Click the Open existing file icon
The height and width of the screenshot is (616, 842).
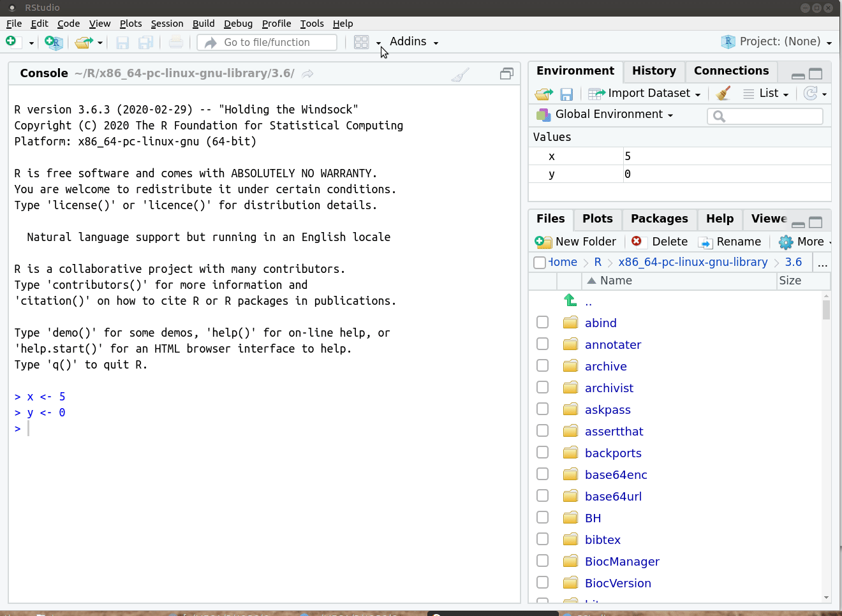pyautogui.click(x=83, y=43)
